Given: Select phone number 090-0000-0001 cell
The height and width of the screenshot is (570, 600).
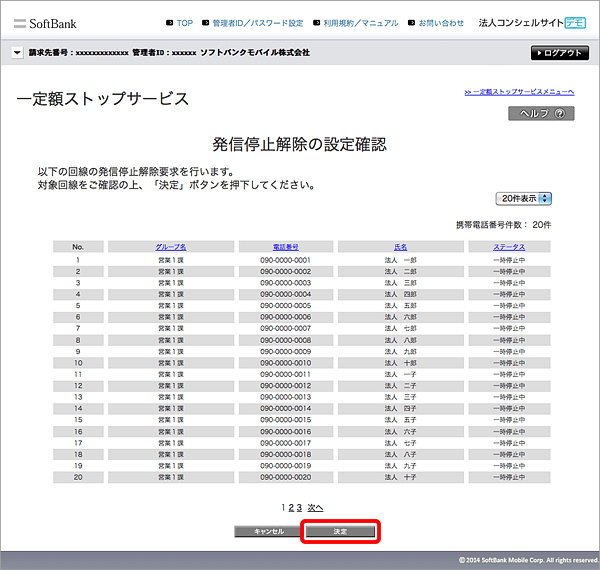Looking at the screenshot, I should pyautogui.click(x=285, y=260).
